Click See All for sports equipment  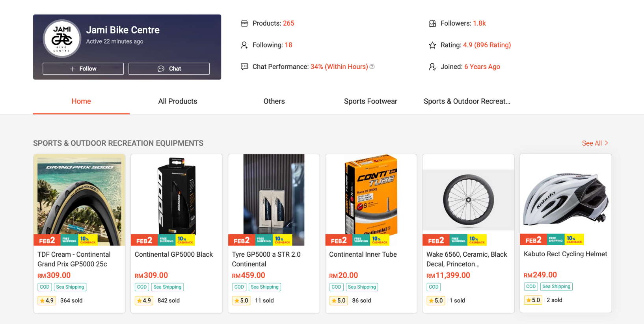pyautogui.click(x=595, y=143)
